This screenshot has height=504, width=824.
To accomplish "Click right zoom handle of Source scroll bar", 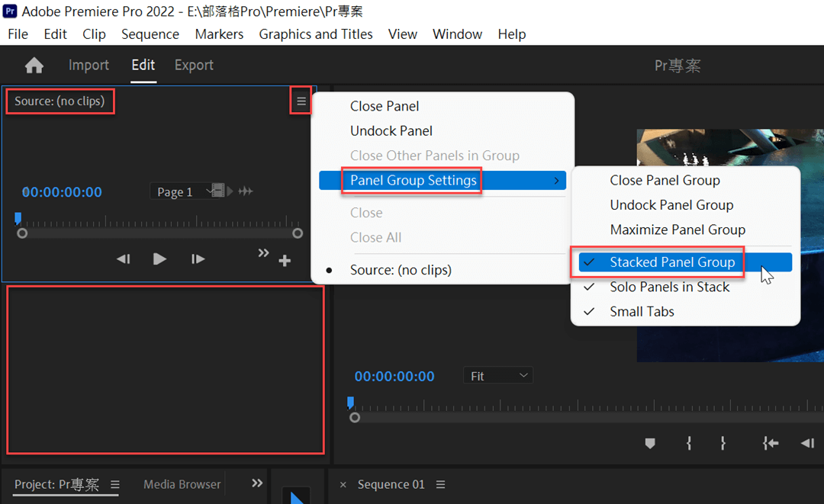I will pos(298,233).
